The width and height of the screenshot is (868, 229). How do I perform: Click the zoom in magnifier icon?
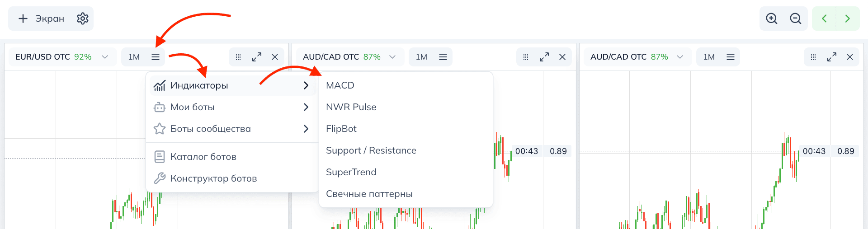(772, 19)
